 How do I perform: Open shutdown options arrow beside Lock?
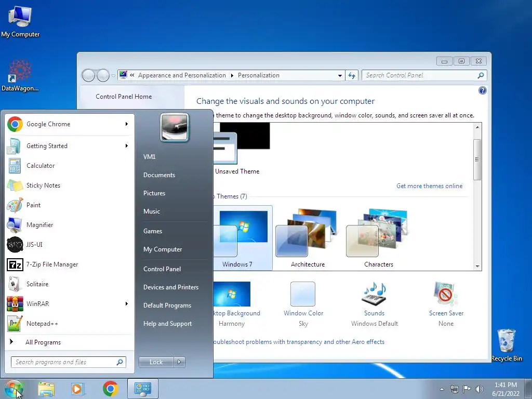(x=179, y=362)
